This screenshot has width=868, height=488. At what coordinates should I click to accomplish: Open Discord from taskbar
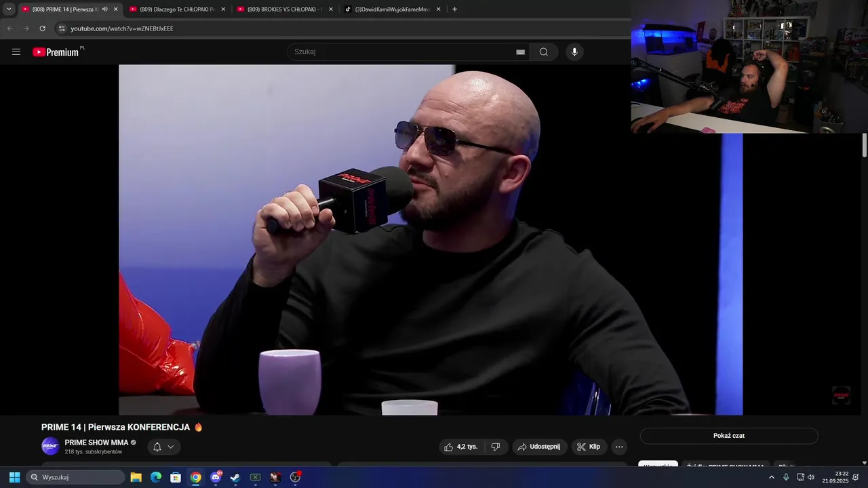216,477
